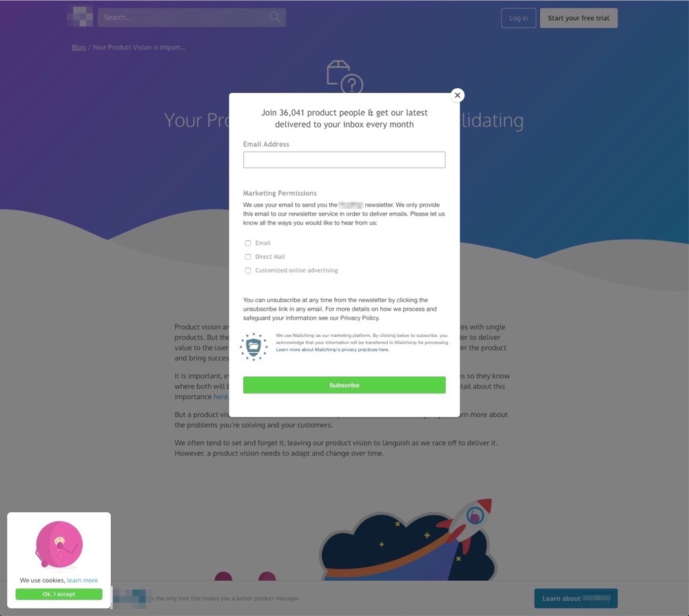Open Mailchimp's privacy practices link
The image size is (689, 616).
click(x=332, y=350)
